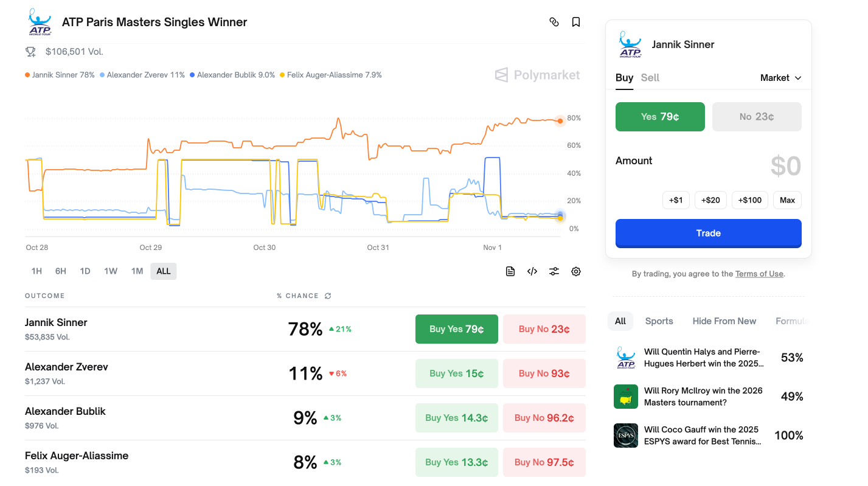This screenshot has height=486, width=868.
Task: Open the chart filter sliders icon
Action: [x=554, y=271]
